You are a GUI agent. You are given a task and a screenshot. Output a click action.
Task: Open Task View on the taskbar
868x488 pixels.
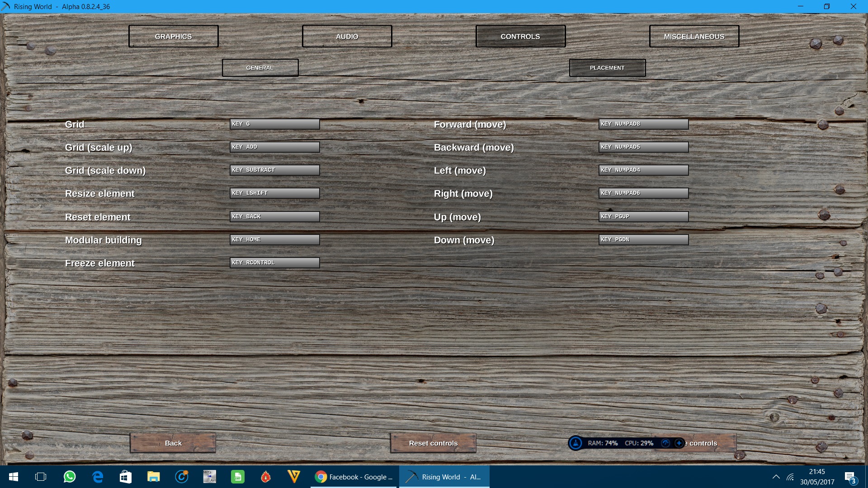tap(41, 477)
